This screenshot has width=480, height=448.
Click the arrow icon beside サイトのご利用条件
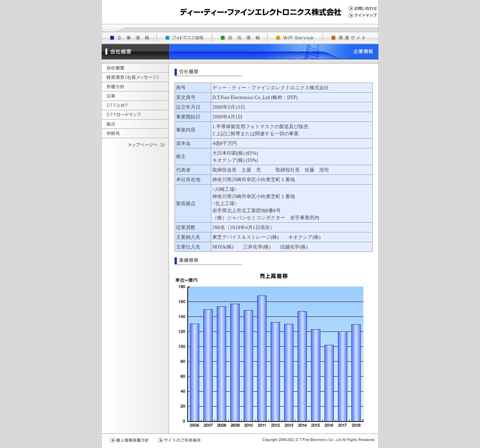tap(160, 440)
